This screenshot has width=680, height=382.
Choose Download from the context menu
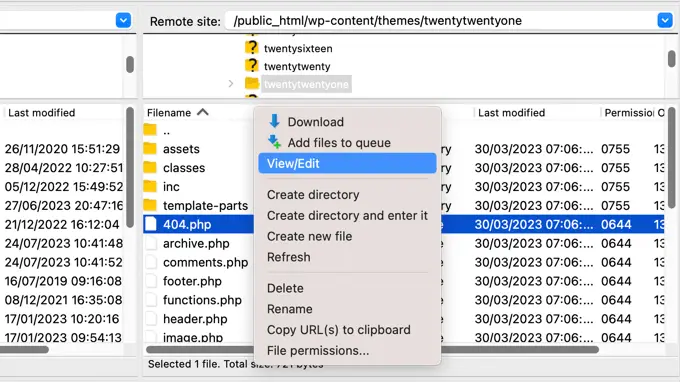(x=347, y=122)
